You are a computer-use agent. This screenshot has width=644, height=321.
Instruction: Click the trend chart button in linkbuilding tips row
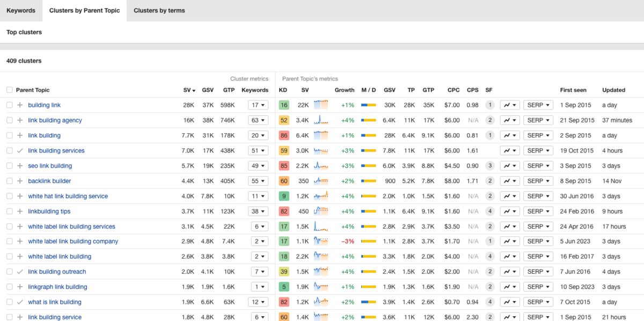pyautogui.click(x=509, y=211)
